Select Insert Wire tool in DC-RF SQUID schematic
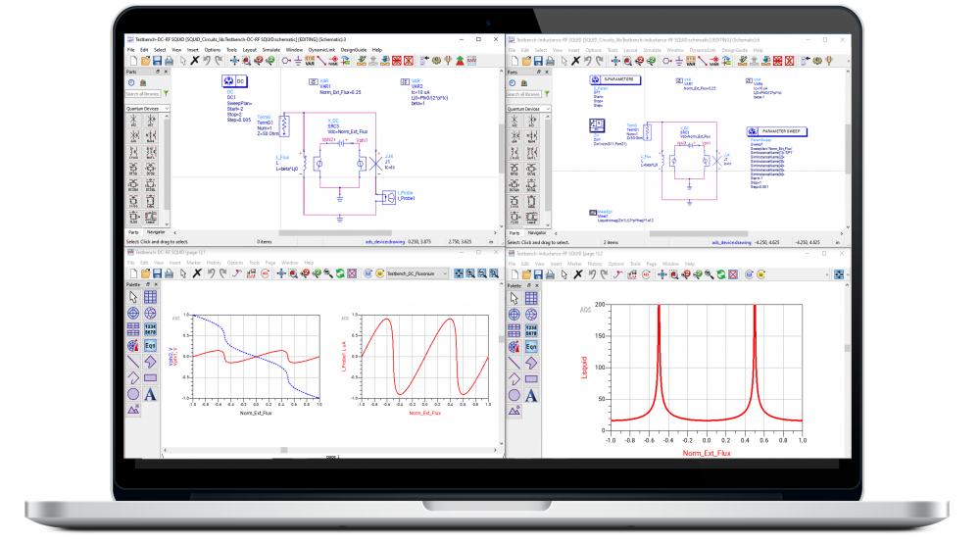The width and height of the screenshot is (980, 544). 321,61
